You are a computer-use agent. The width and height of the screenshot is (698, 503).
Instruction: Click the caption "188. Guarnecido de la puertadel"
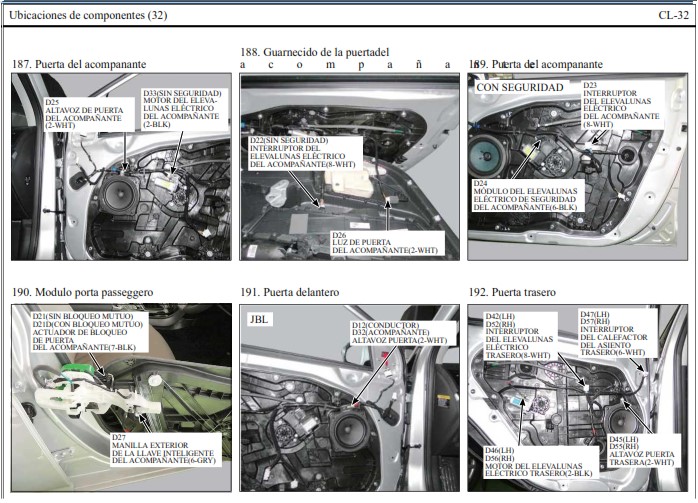click(x=315, y=52)
